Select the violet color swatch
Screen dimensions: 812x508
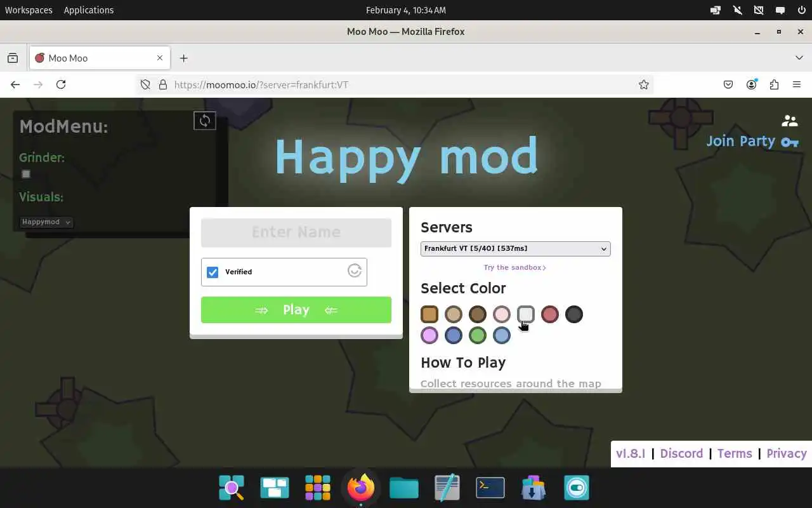pyautogui.click(x=429, y=335)
